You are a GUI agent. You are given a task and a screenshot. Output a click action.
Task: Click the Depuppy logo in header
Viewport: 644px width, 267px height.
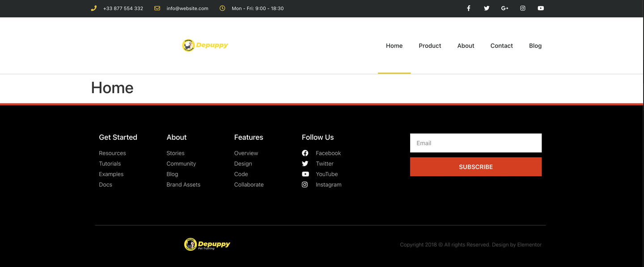click(x=205, y=45)
